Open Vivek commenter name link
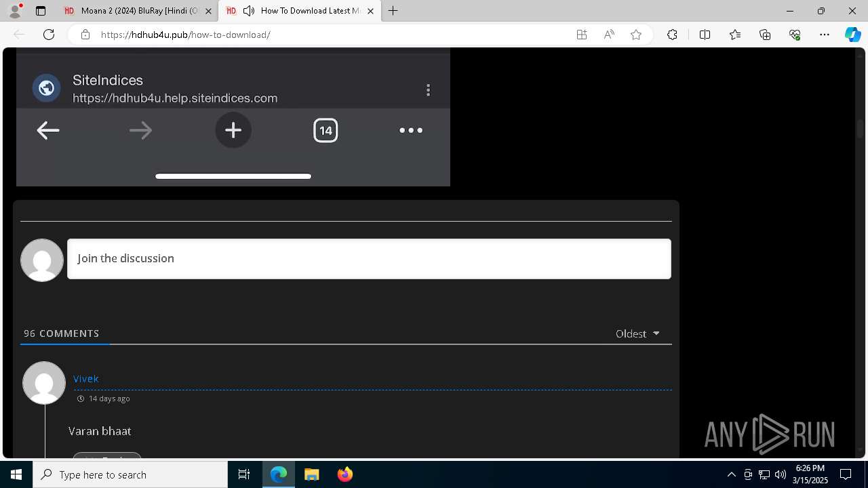868x488 pixels. click(86, 379)
